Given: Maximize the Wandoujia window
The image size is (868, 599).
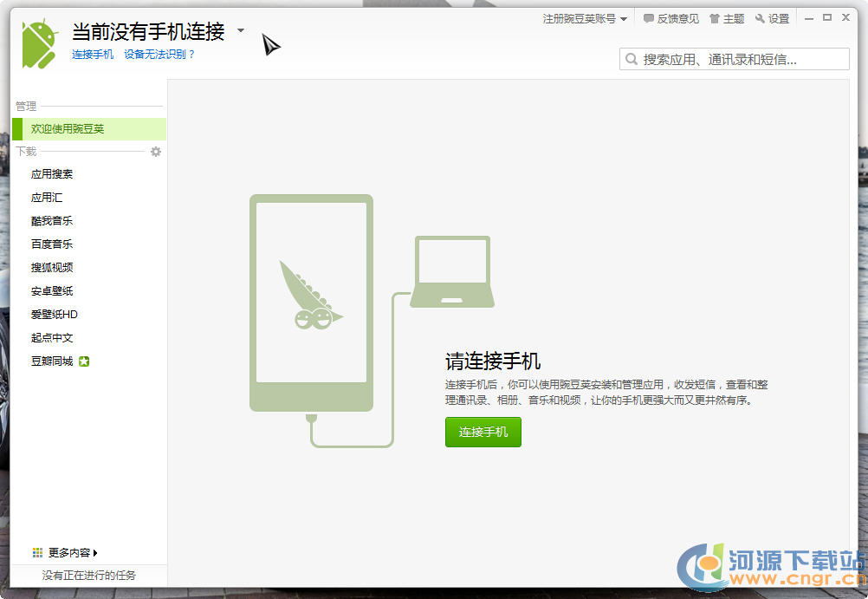Looking at the screenshot, I should pyautogui.click(x=827, y=17).
